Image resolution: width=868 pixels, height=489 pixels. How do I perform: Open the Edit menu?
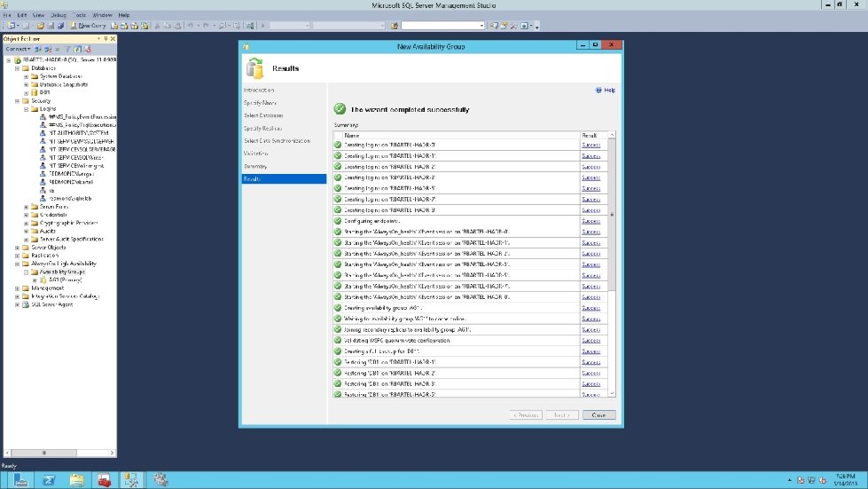click(x=21, y=15)
